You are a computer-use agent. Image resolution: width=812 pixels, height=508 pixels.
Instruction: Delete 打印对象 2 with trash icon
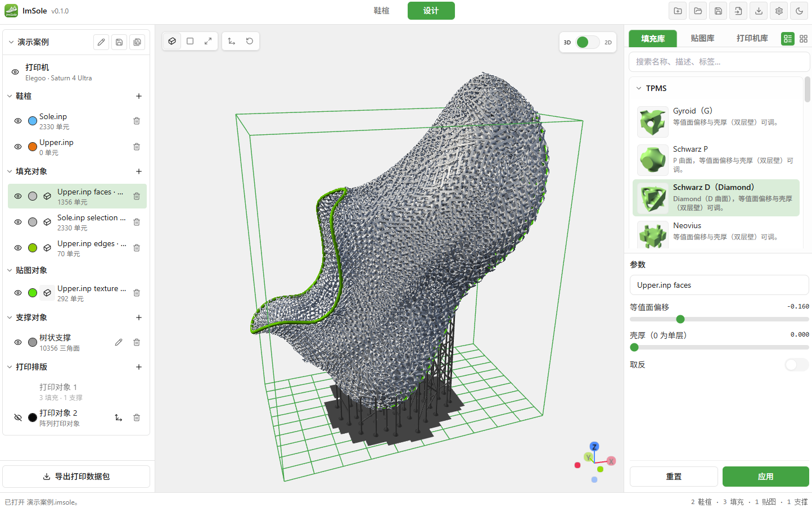[137, 418]
